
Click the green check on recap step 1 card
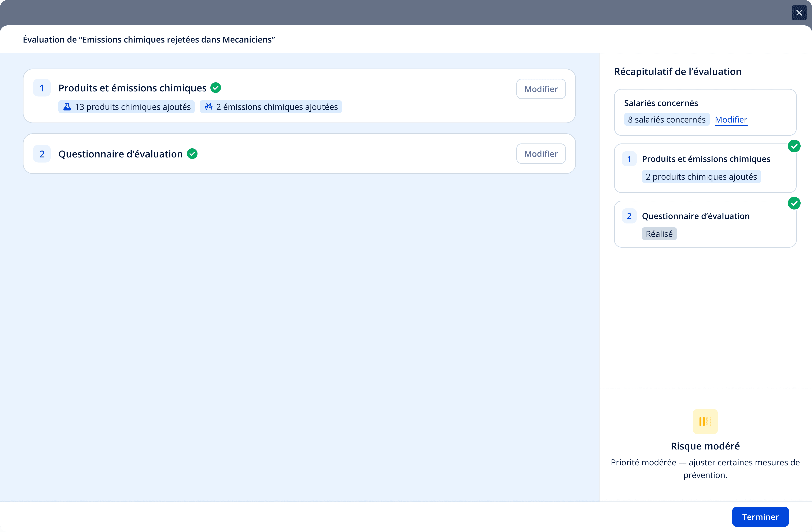[x=794, y=146]
